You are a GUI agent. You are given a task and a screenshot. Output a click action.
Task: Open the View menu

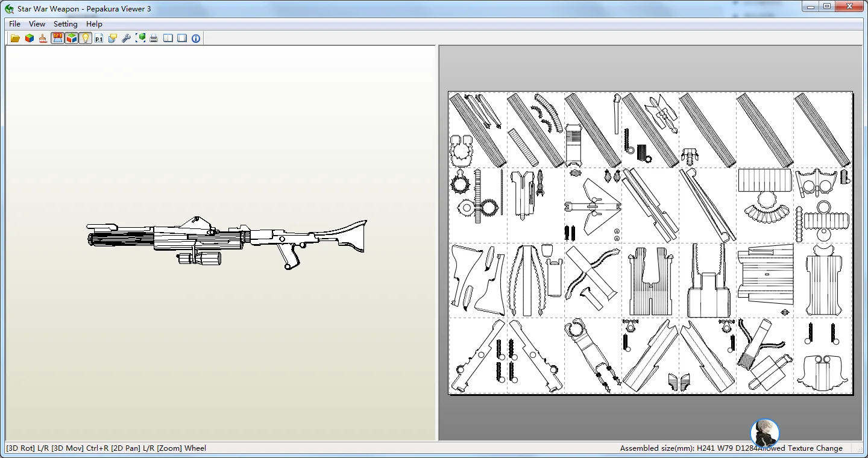click(37, 24)
